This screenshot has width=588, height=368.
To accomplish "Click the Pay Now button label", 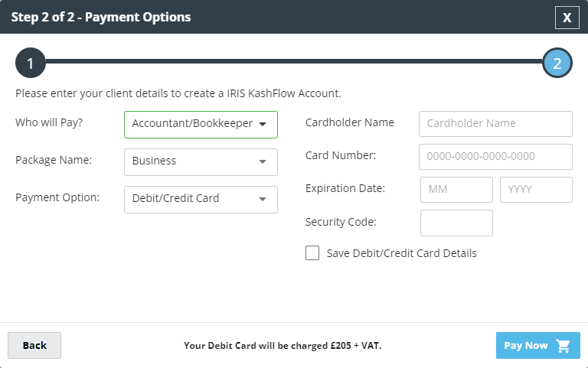I will click(x=526, y=346).
